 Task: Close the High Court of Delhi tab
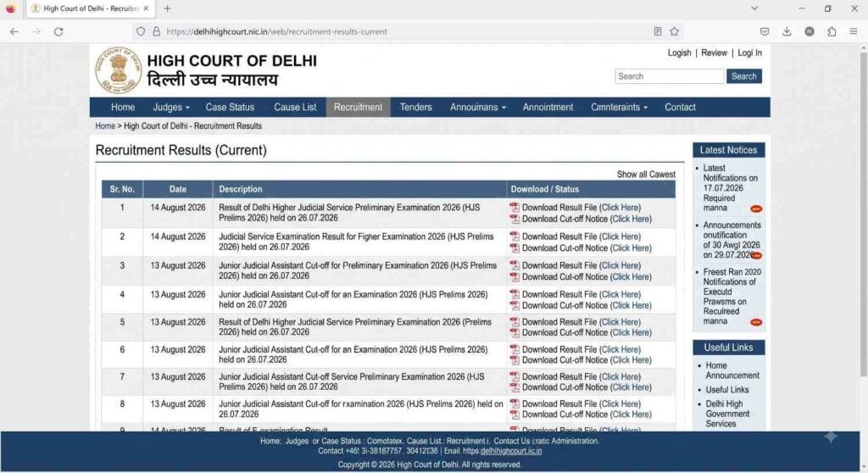coord(146,8)
